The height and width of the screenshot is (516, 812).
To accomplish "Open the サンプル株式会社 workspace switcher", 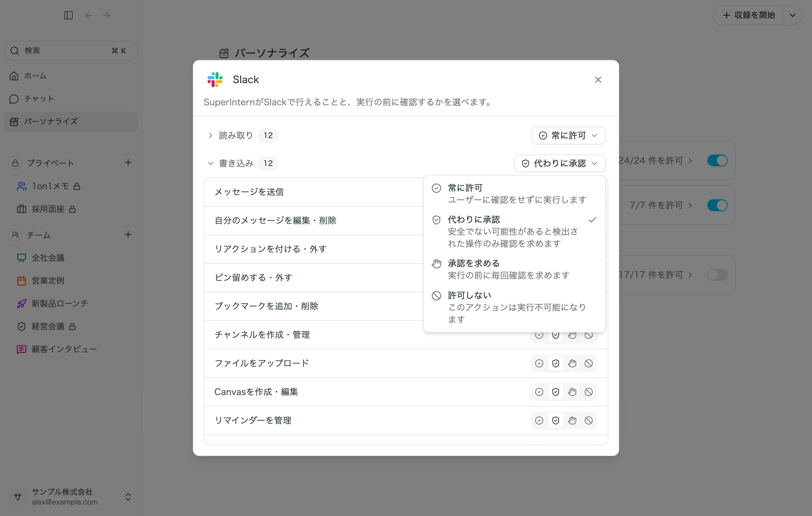I will coord(71,496).
